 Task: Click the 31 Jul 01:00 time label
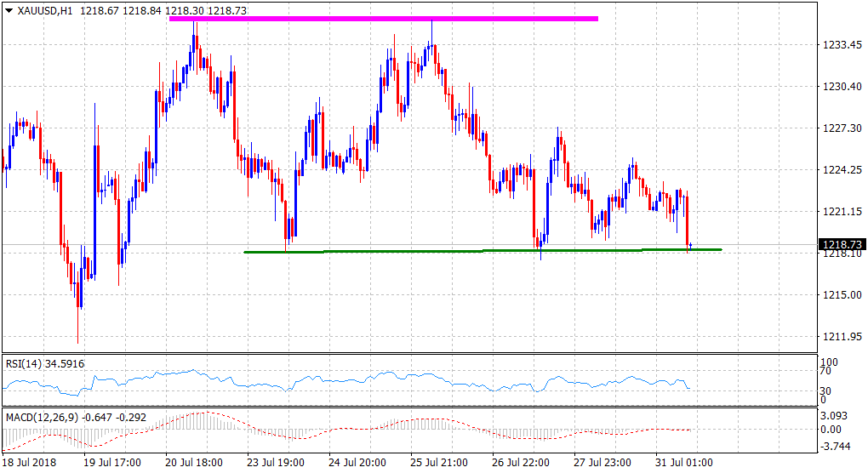(684, 463)
